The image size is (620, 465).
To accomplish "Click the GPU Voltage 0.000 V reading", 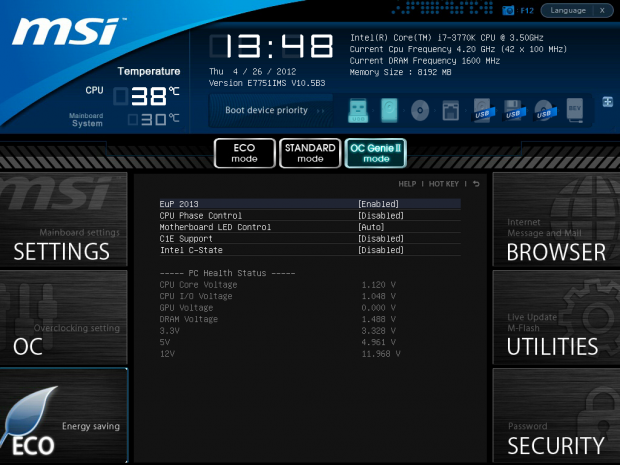I will tap(378, 308).
